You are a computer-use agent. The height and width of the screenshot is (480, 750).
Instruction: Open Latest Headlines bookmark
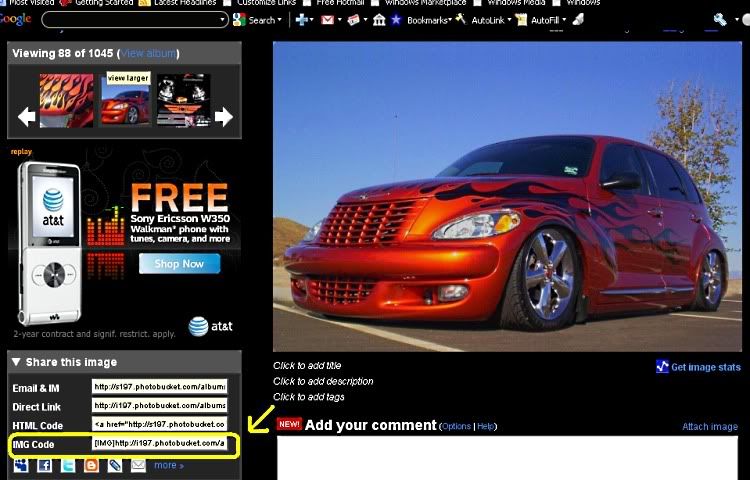tap(177, 2)
